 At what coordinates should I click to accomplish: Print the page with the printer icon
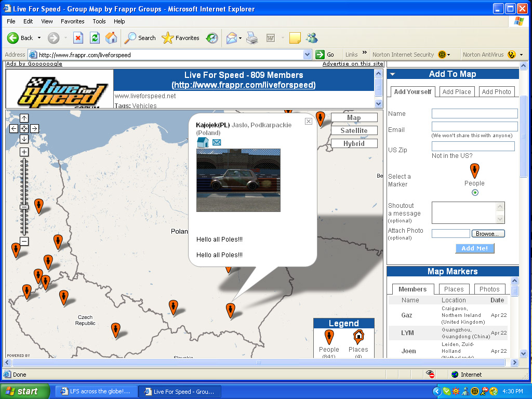252,38
